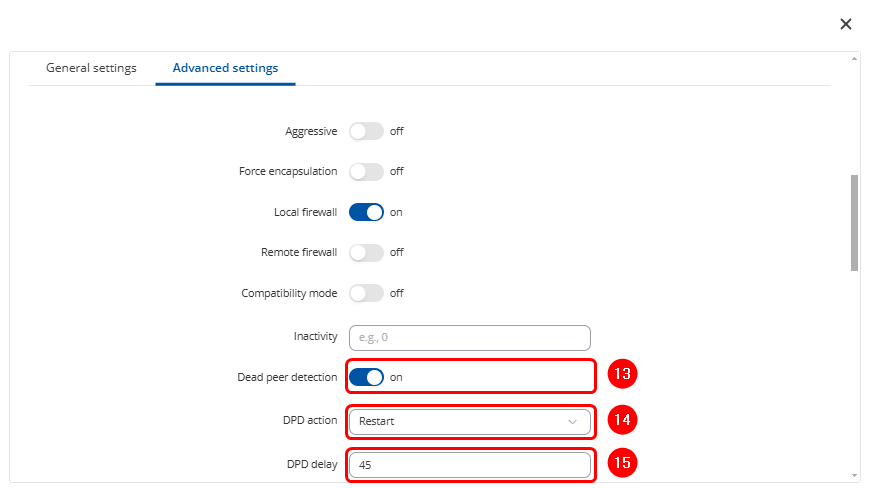The height and width of the screenshot is (488, 870).
Task: Click scrollbar down arrow
Action: click(x=854, y=475)
